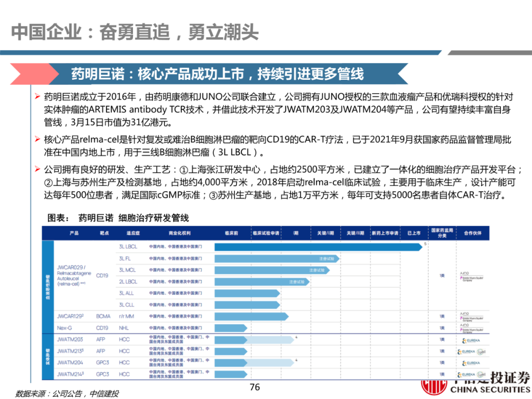
Task: Select the JWATM213 product name
Action: click(x=70, y=351)
